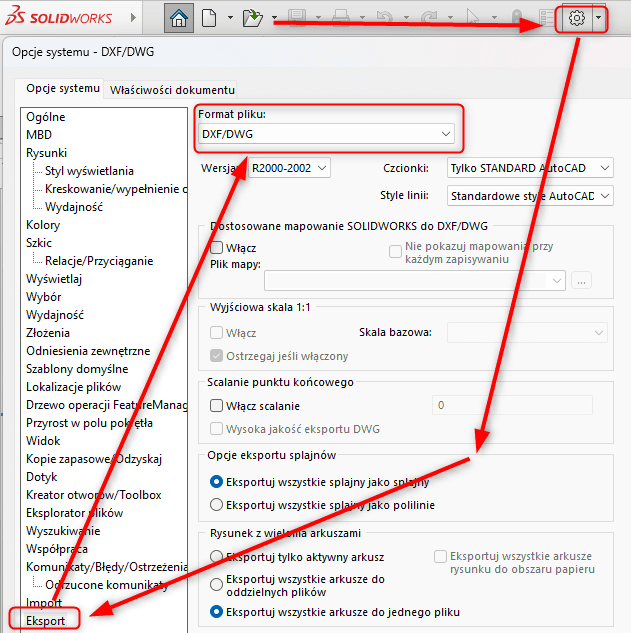Viewport: 631px width, 633px height.
Task: Click the endpoint merge value field
Action: (x=510, y=405)
